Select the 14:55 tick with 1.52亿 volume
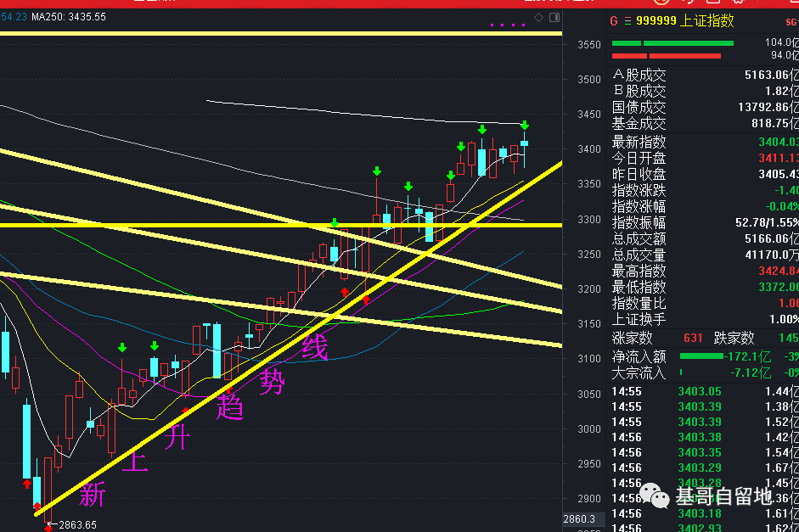Viewport: 799px width, 532px height. [706, 422]
